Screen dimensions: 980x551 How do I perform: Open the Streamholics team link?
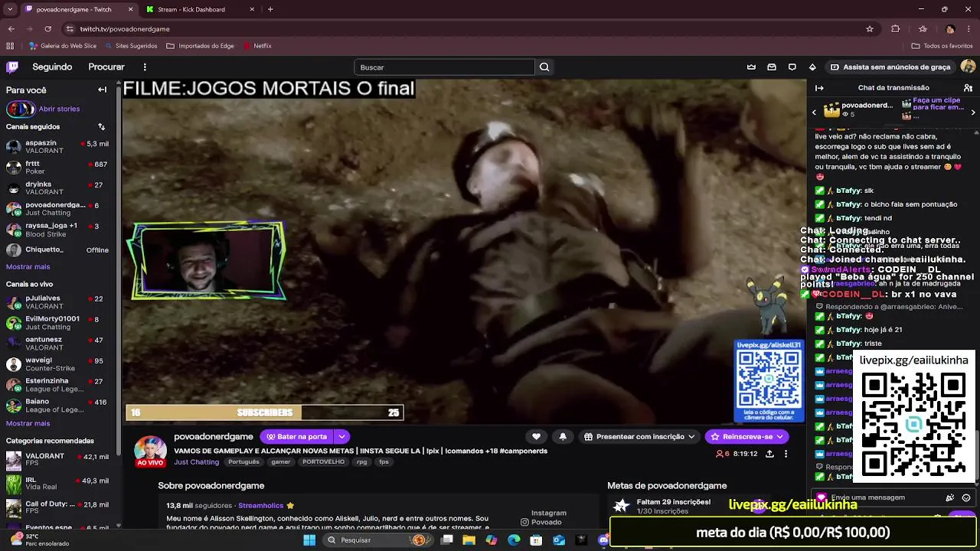(261, 505)
